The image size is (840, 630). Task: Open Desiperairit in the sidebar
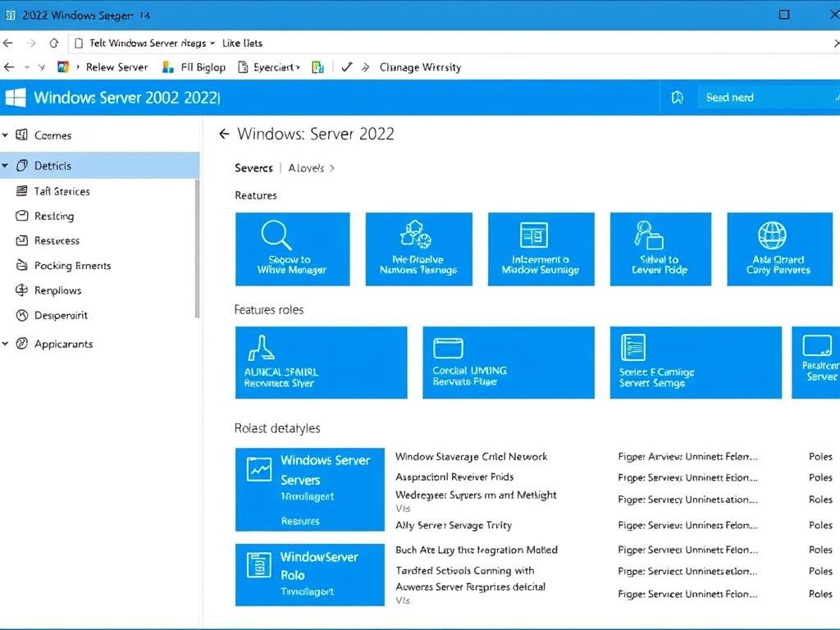52,315
